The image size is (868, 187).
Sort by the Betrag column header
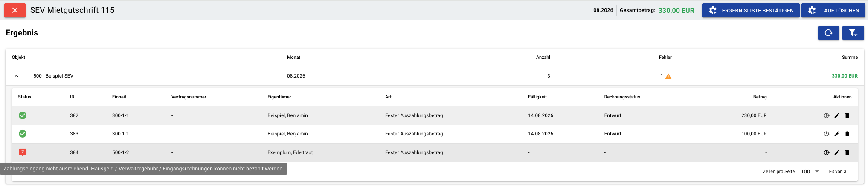(760, 97)
